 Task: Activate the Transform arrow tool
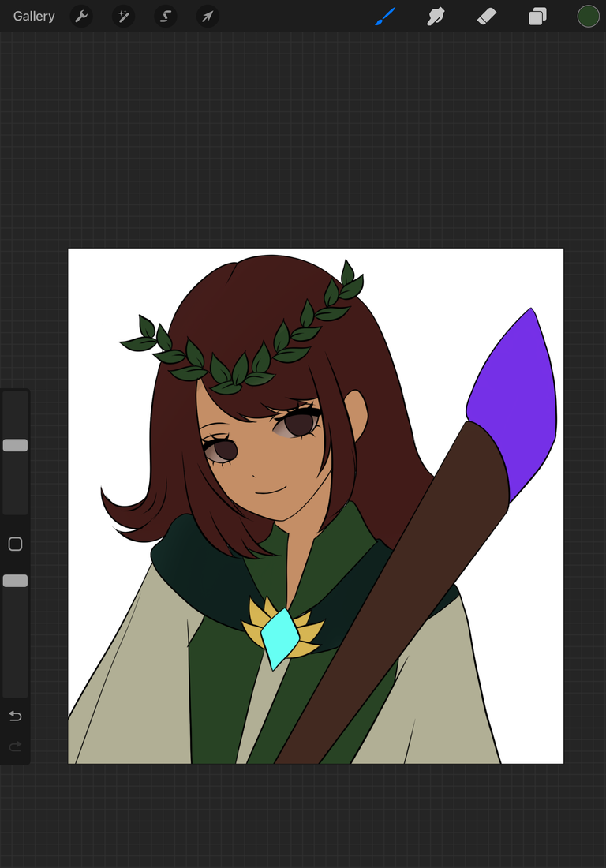tap(208, 16)
